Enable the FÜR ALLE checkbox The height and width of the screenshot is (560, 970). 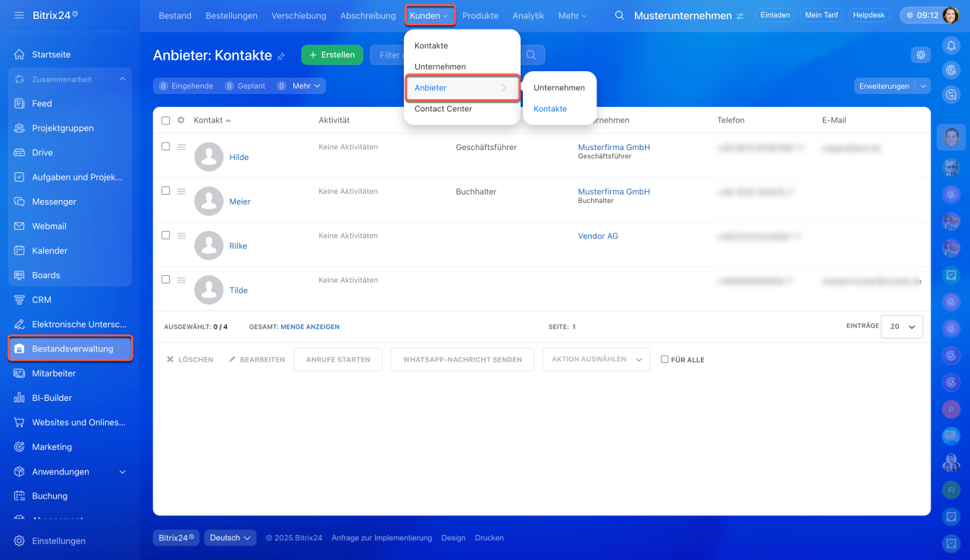point(665,359)
